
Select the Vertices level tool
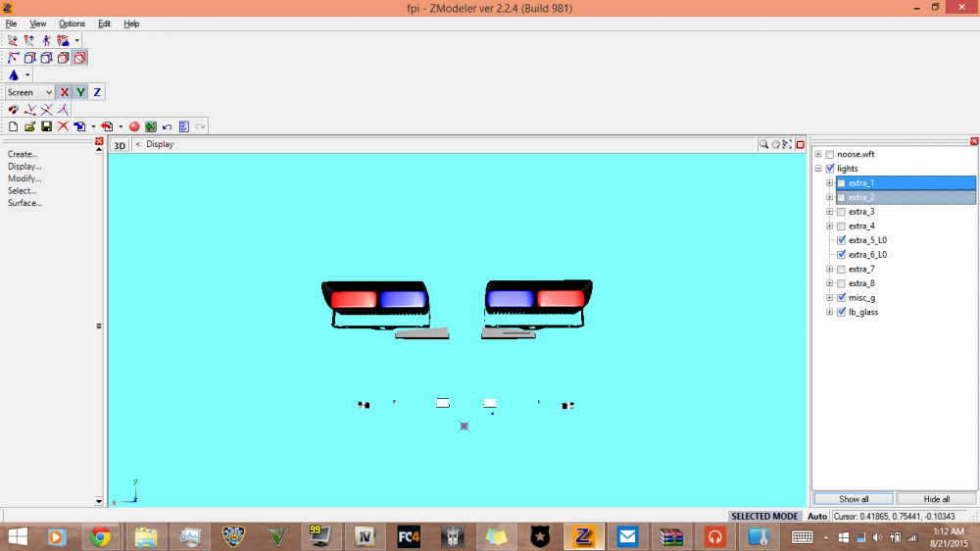click(13, 58)
